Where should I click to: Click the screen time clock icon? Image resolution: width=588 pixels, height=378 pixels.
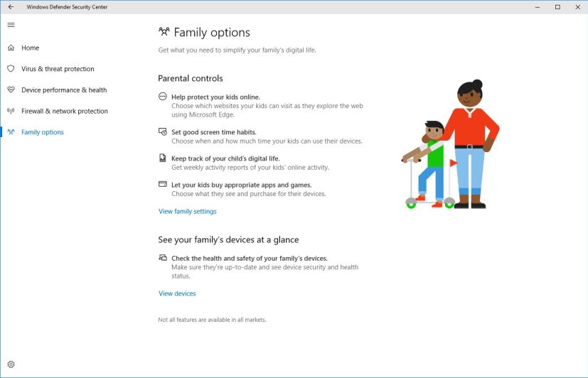pos(162,131)
